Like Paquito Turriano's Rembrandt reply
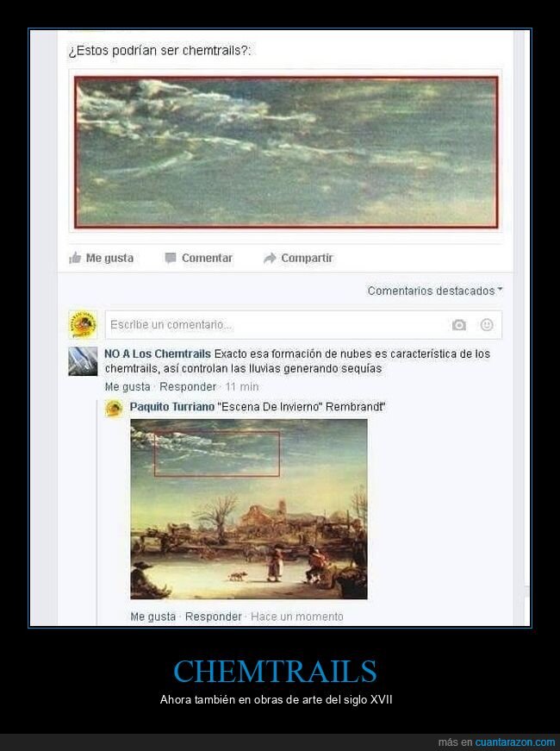Image resolution: width=560 pixels, height=751 pixels. (x=153, y=616)
